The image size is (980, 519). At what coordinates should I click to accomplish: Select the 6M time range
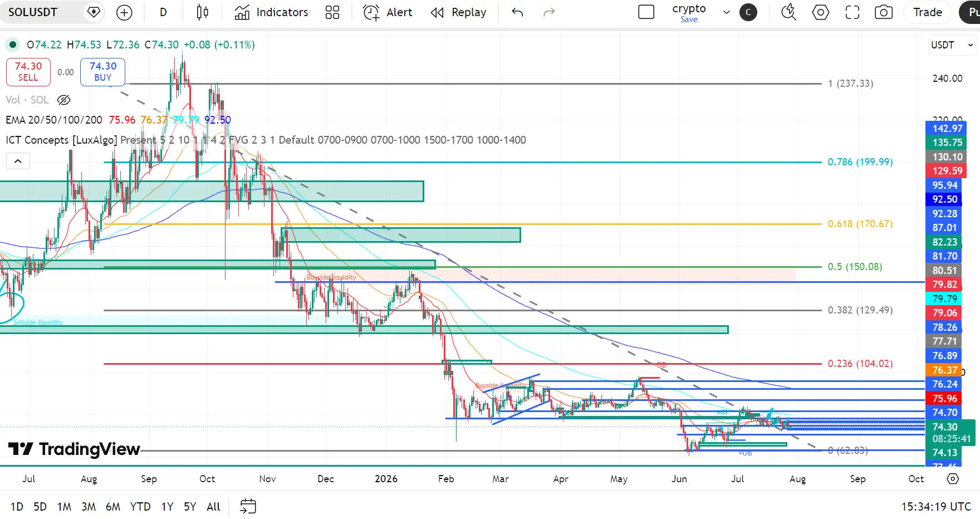(113, 507)
